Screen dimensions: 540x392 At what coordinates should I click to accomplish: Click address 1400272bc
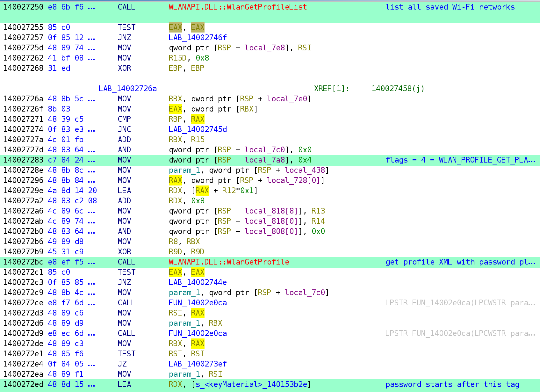tap(23, 262)
